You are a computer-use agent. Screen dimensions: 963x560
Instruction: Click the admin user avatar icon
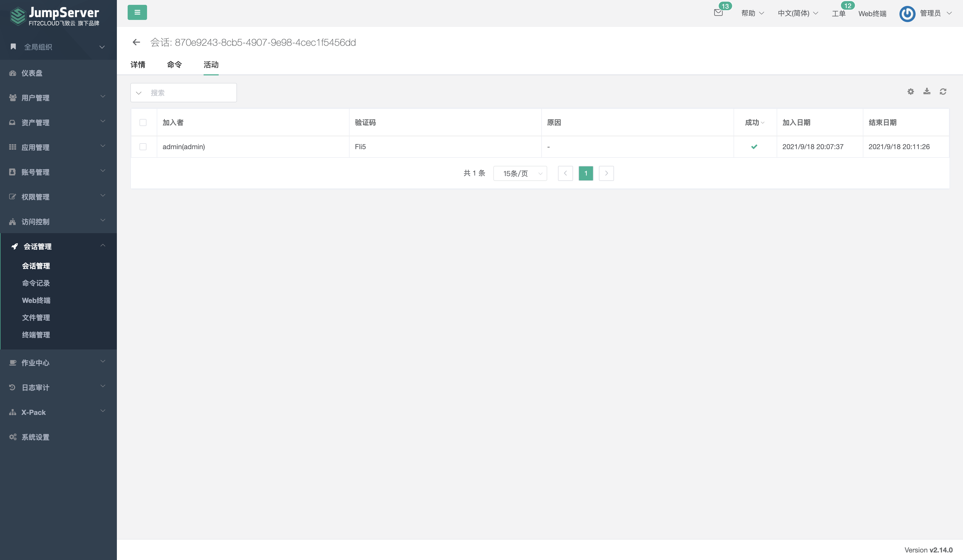click(907, 14)
